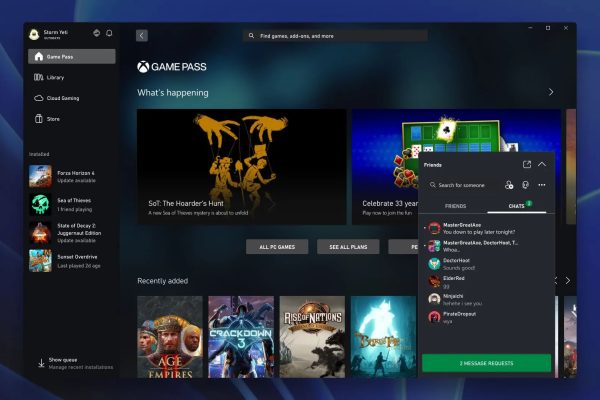
Task: Open Crackdown 3 game cover
Action: tap(241, 337)
